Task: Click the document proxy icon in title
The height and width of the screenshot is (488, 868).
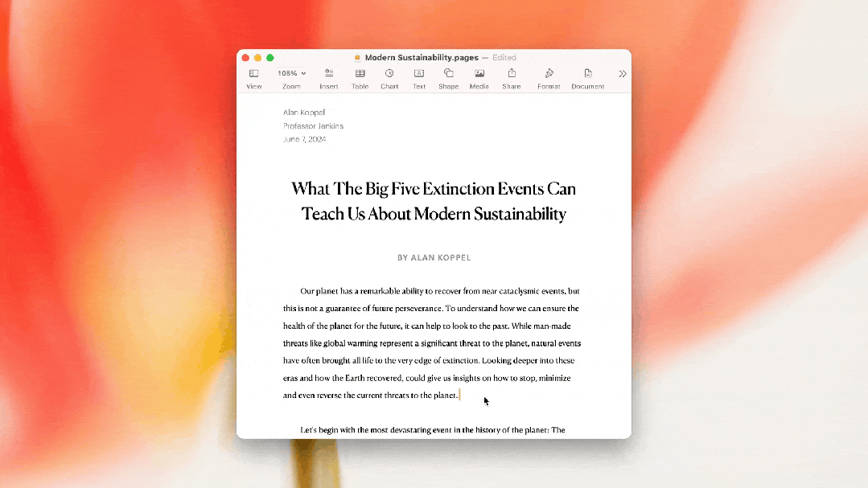Action: pyautogui.click(x=358, y=58)
